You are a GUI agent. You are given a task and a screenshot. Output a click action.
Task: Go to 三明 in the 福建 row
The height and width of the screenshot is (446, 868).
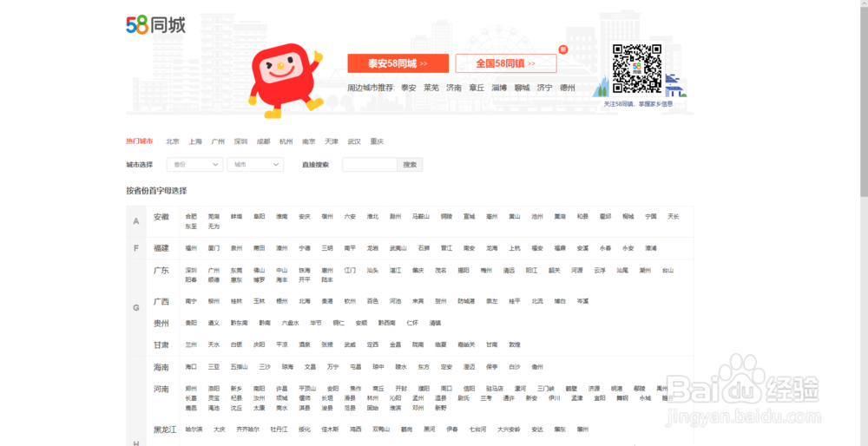pos(327,248)
